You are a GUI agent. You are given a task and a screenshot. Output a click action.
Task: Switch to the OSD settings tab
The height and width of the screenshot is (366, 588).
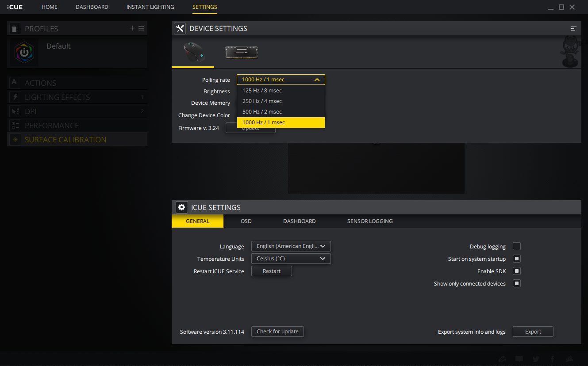coord(246,221)
